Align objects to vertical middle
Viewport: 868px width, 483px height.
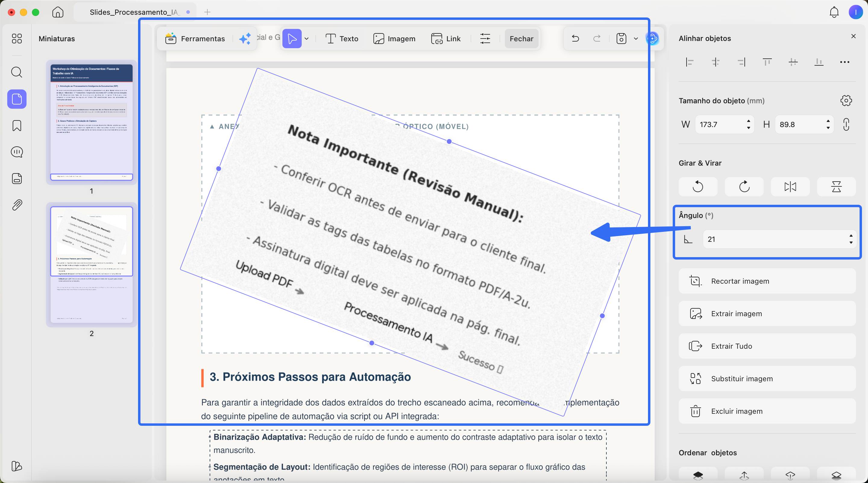793,62
